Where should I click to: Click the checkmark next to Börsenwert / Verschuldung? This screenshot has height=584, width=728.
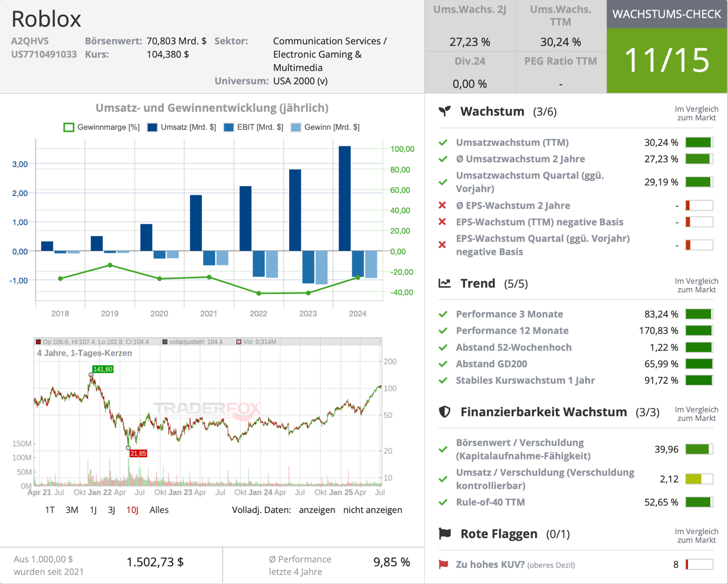[443, 449]
